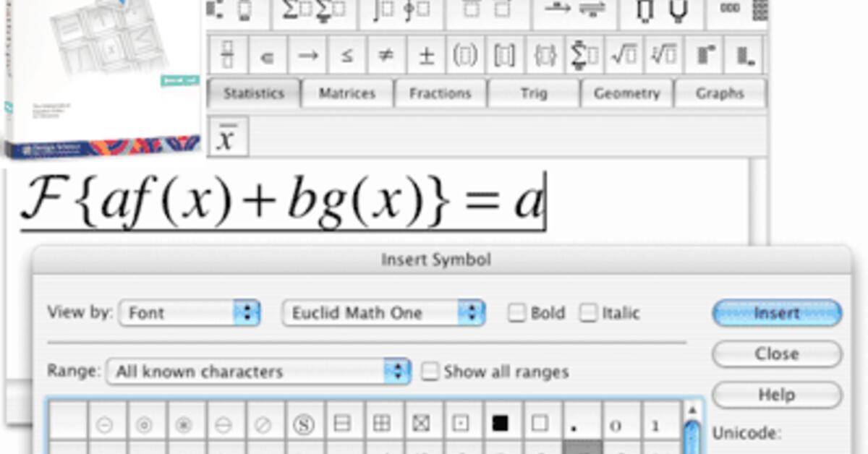Select the empty white square symbol

click(x=539, y=424)
